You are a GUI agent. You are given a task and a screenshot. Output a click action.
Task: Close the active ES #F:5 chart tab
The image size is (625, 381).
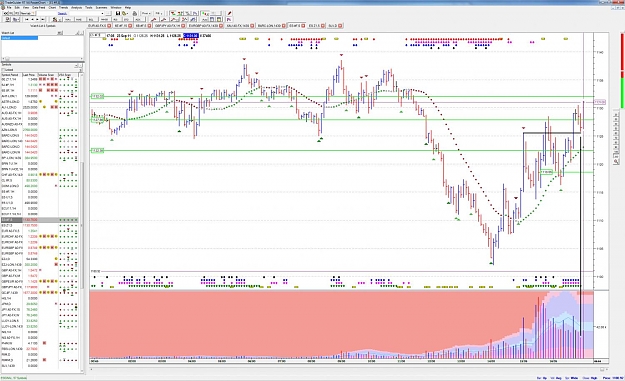(303, 26)
